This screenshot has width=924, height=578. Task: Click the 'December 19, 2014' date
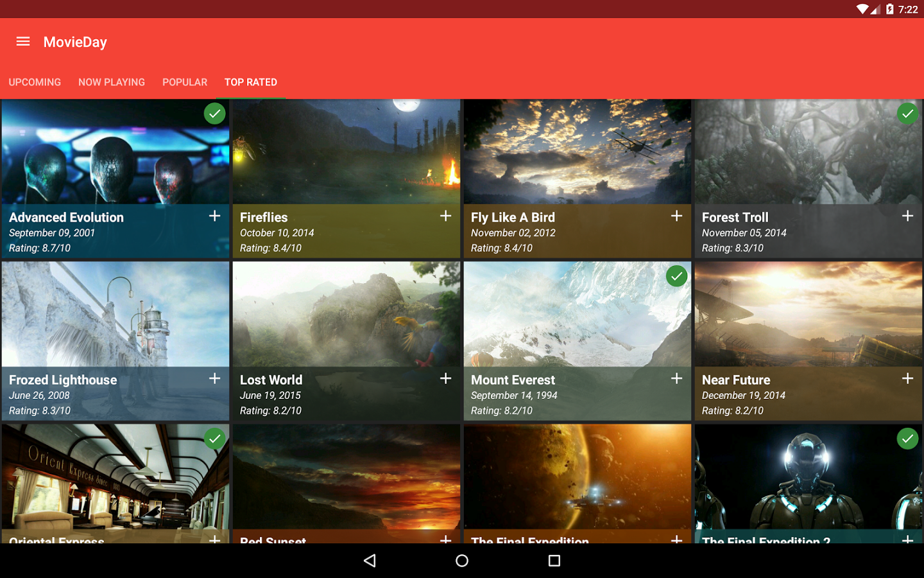pos(743,395)
